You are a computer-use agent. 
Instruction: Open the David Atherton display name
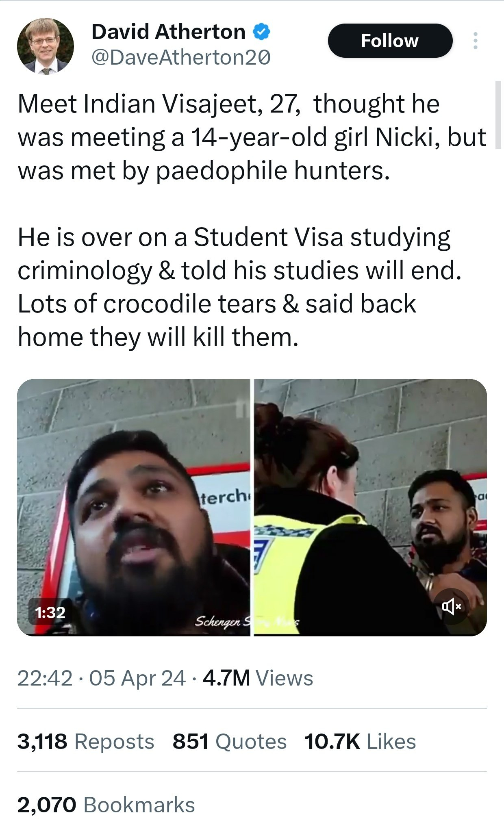click(x=168, y=32)
